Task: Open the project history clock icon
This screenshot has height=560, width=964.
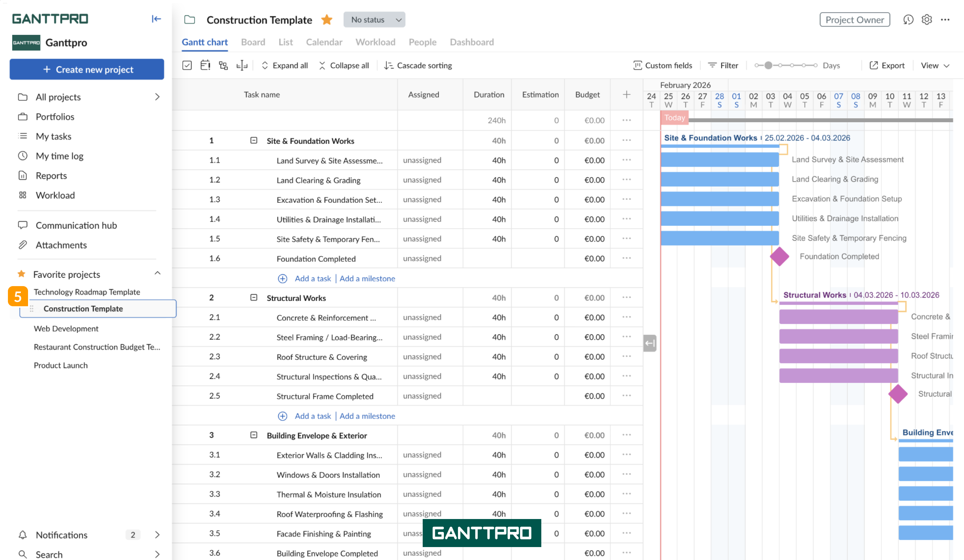Action: [x=908, y=19]
